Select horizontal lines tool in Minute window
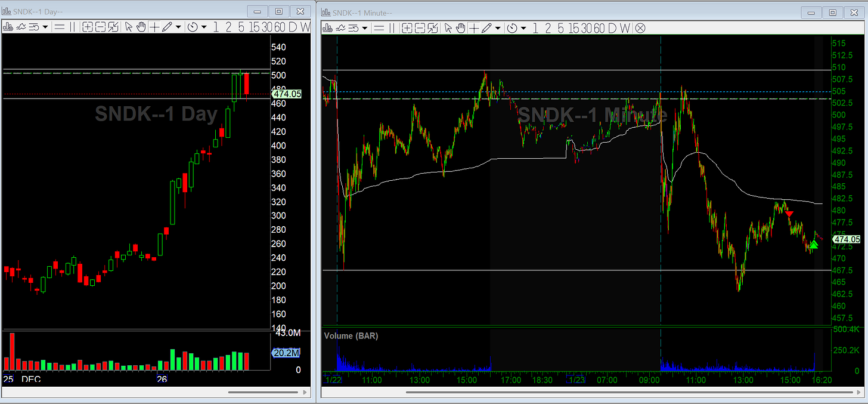Viewport: 868px width, 404px height. 379,27
